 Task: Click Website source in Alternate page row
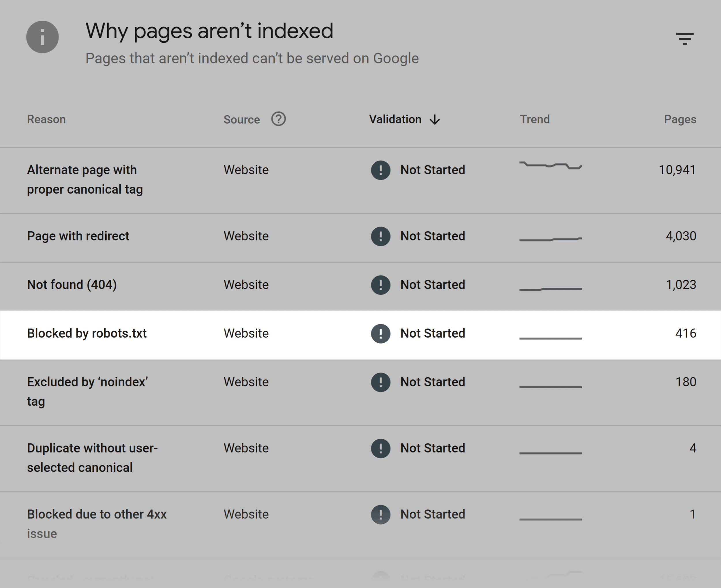[x=246, y=170]
